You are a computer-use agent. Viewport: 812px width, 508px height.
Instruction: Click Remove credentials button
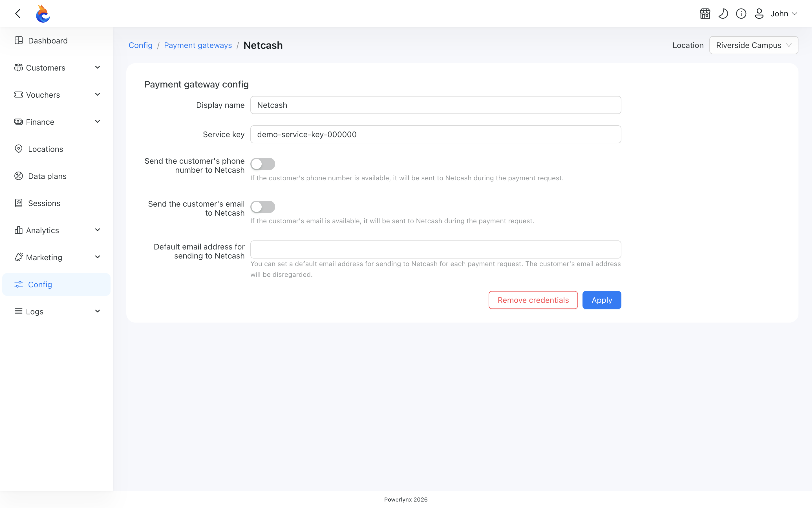pos(533,300)
